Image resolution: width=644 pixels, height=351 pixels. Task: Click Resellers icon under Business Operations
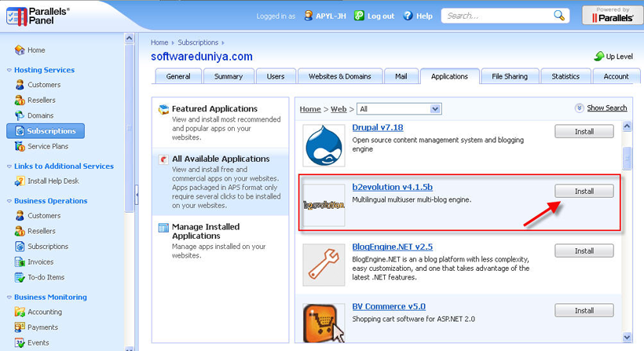[x=20, y=231]
